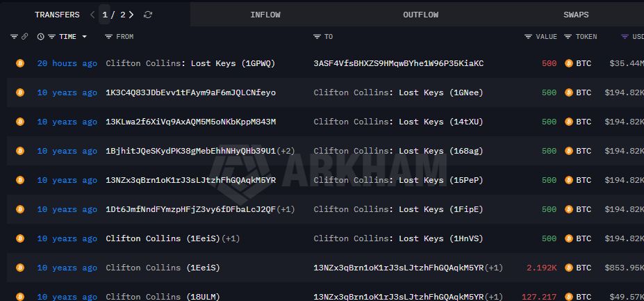
Task: Click the clock icon beside TIME
Action: 40,37
